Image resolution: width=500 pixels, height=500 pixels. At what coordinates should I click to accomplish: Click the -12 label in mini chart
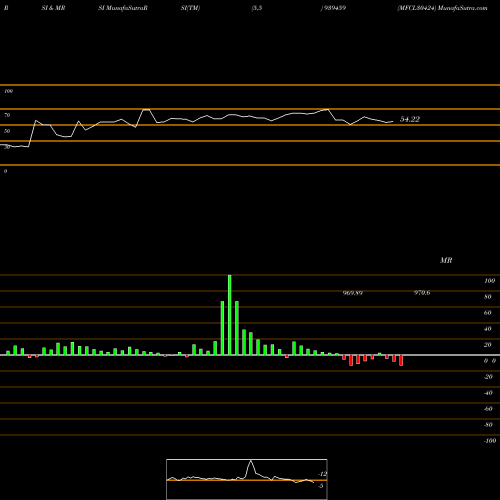point(323,474)
